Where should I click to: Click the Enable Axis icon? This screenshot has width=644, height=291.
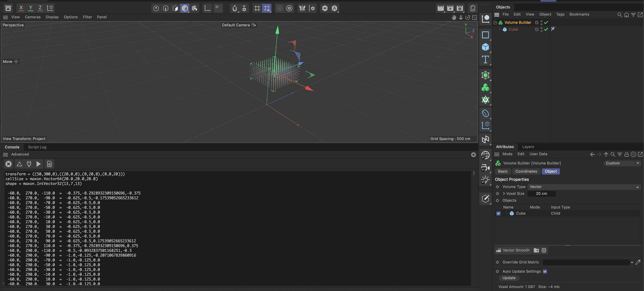pyautogui.click(x=207, y=8)
